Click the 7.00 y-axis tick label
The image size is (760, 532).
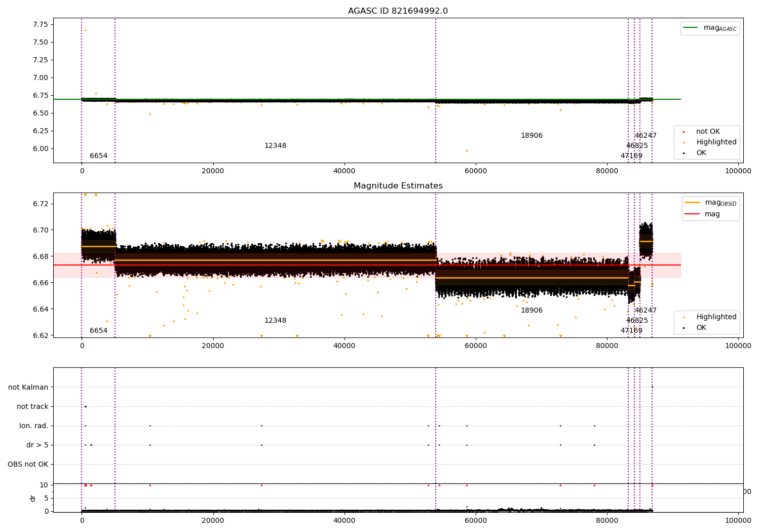tap(40, 78)
